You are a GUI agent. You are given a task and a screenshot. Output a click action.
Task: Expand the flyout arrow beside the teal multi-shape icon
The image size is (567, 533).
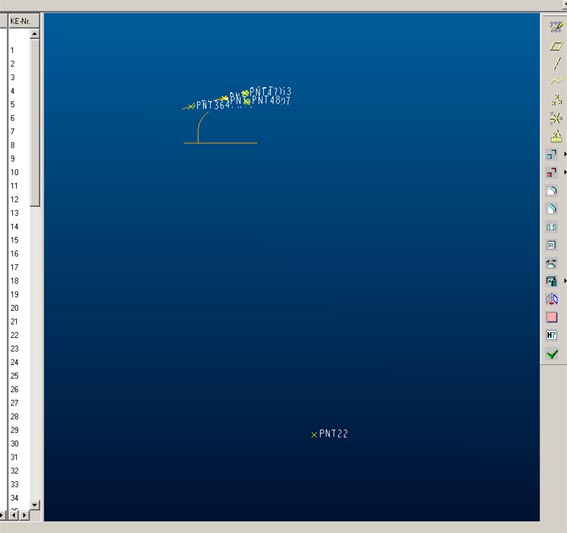565,281
